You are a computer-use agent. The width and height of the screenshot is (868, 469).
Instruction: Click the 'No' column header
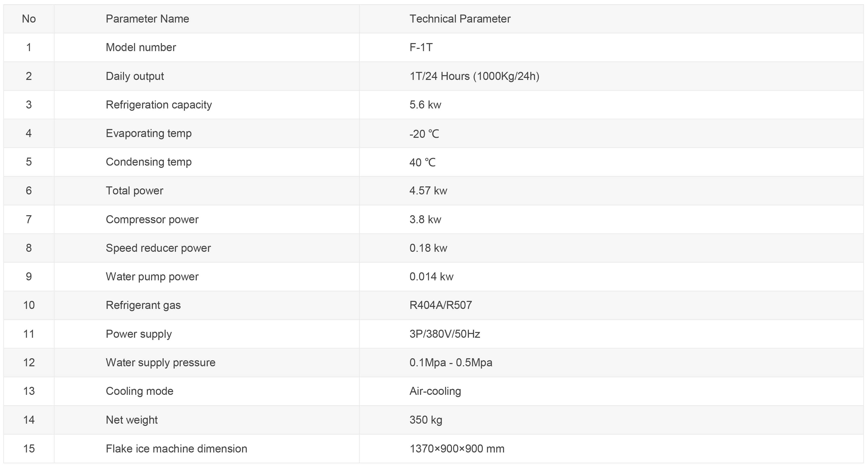tap(29, 19)
